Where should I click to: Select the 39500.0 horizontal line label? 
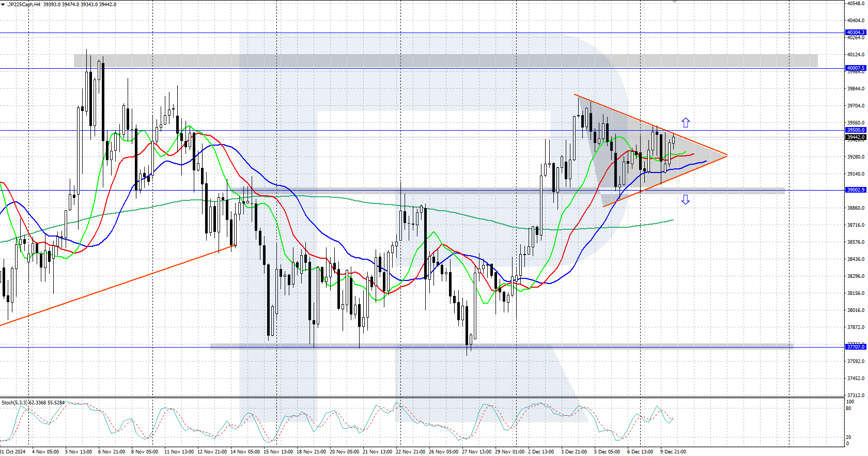856,130
